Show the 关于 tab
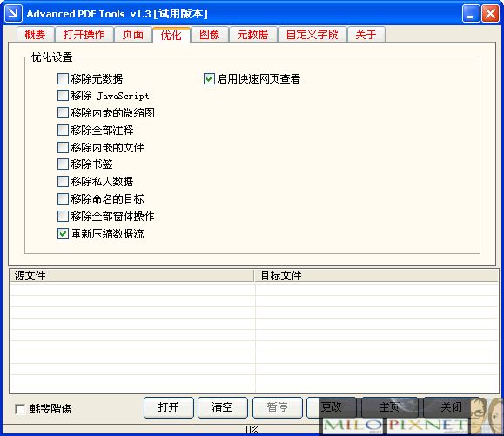Screen dimensions: 504x436 pos(366,35)
